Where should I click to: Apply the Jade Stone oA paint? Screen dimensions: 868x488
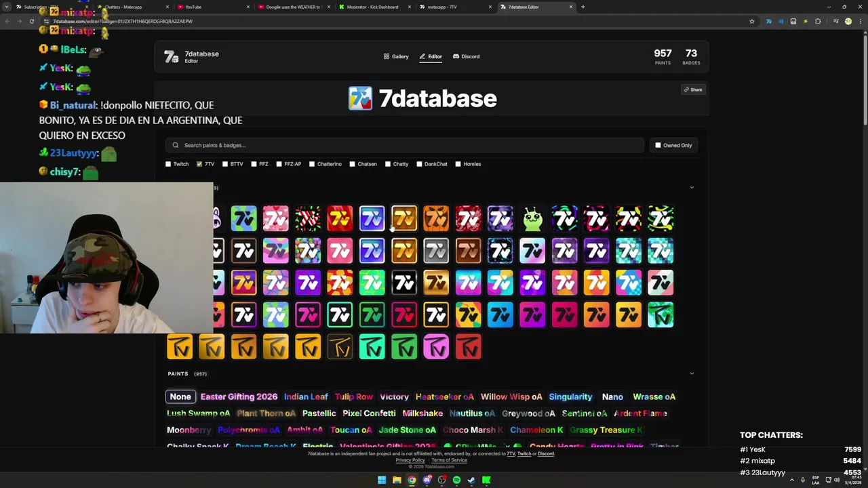407,430
